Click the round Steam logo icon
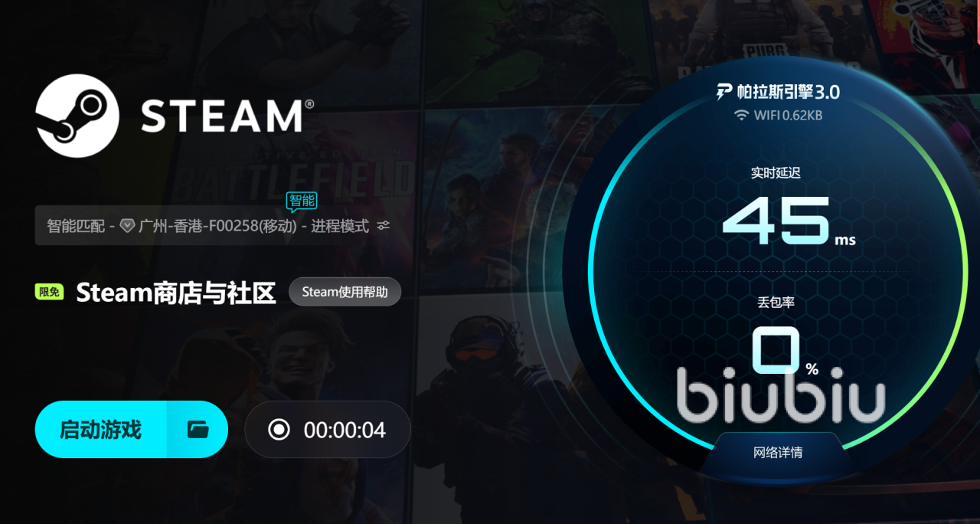Image resolution: width=980 pixels, height=524 pixels. pos(77,116)
